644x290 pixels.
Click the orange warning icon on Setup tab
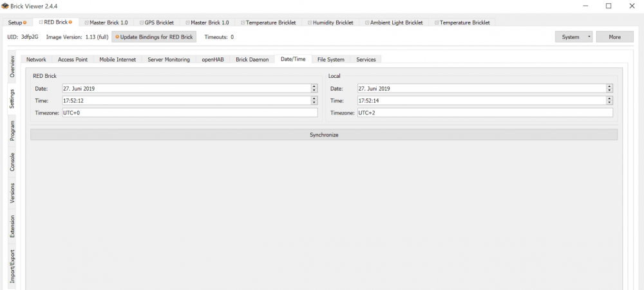point(25,23)
